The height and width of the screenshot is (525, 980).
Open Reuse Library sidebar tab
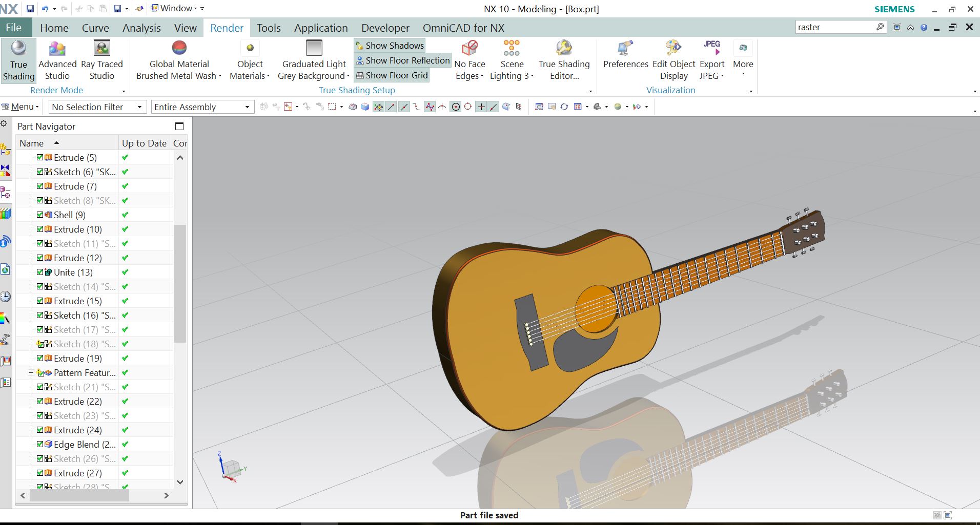tap(5, 214)
